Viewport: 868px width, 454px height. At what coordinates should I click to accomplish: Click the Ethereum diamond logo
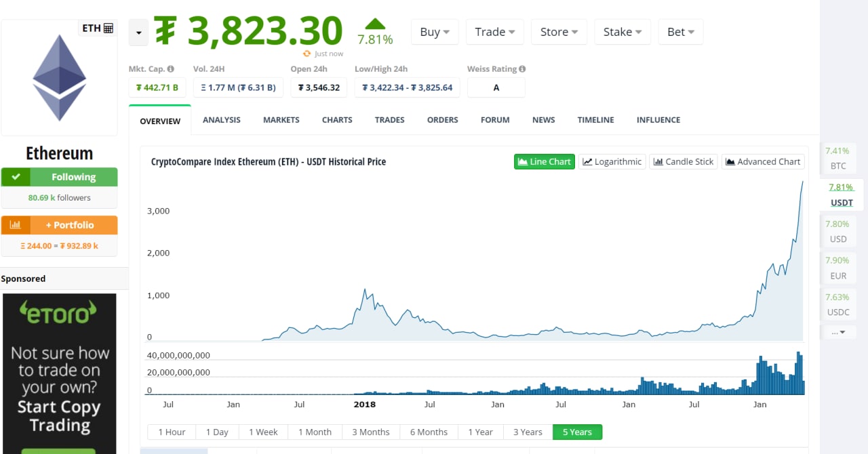[x=60, y=78]
